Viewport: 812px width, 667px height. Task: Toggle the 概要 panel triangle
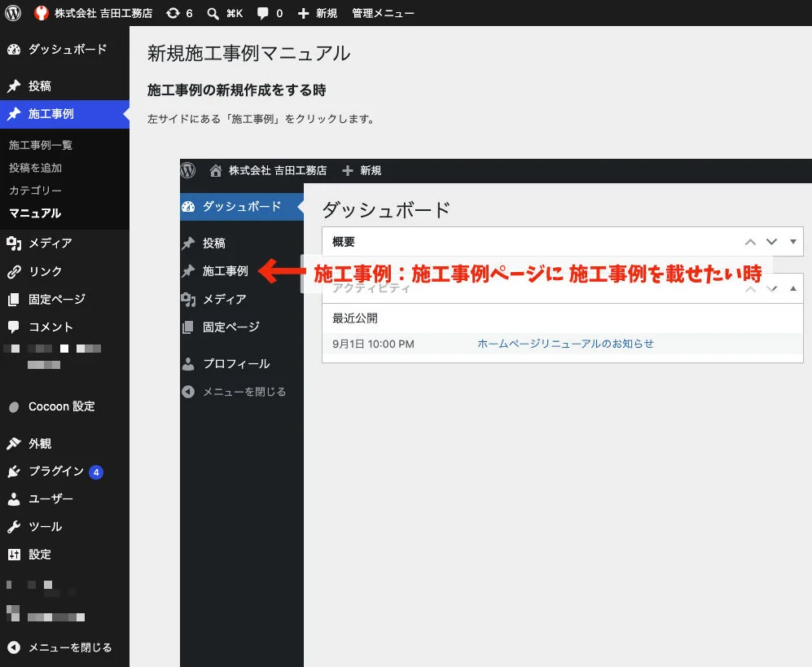coord(792,242)
